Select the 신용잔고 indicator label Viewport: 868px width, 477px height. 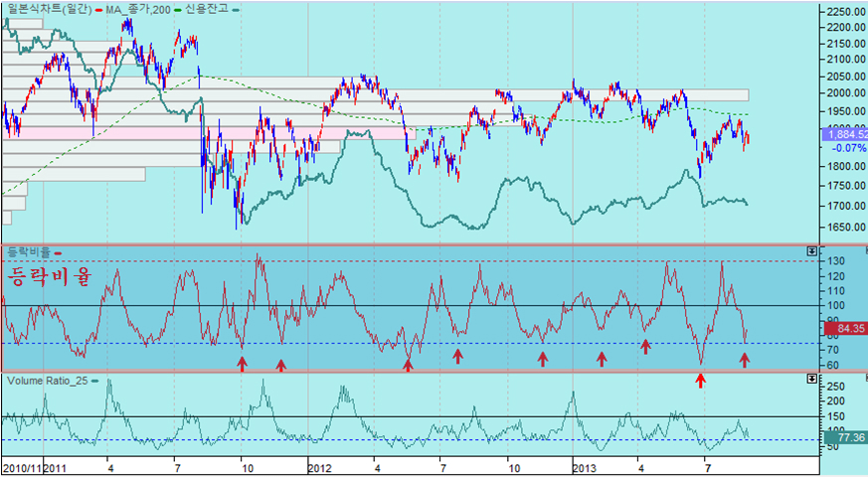[207, 9]
